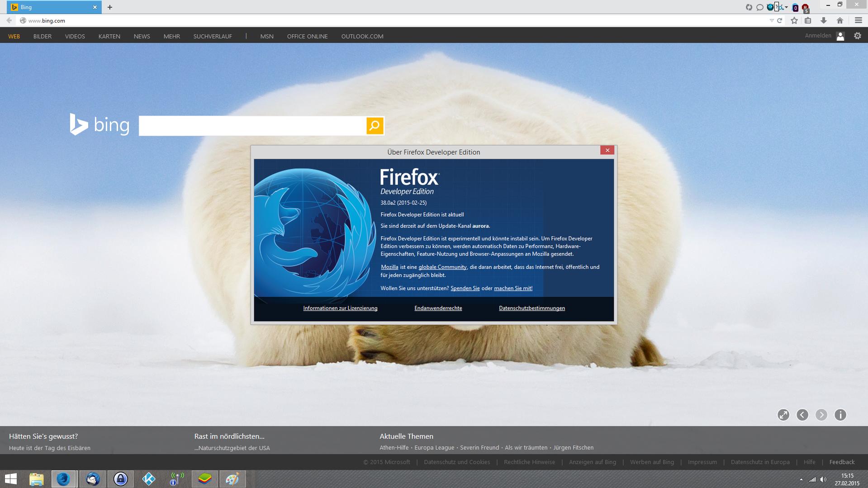Toggle fullscreen background image icon
Screen dimensions: 868x488
(783, 415)
